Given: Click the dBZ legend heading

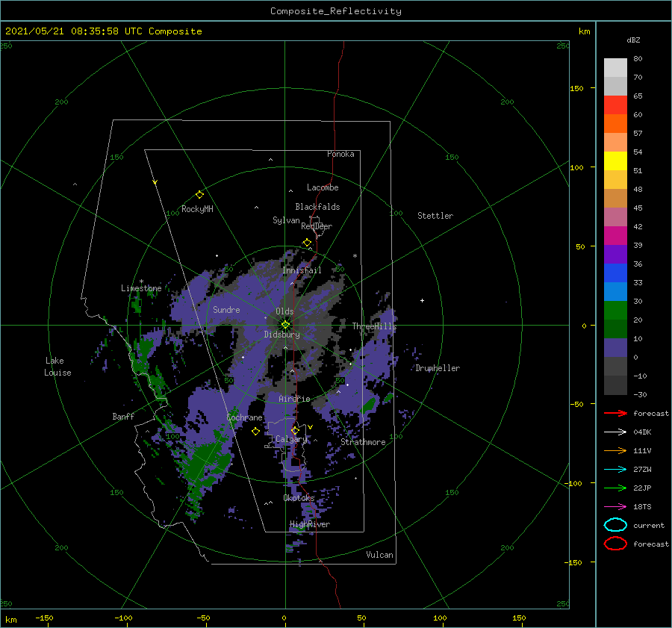Looking at the screenshot, I should point(633,40).
